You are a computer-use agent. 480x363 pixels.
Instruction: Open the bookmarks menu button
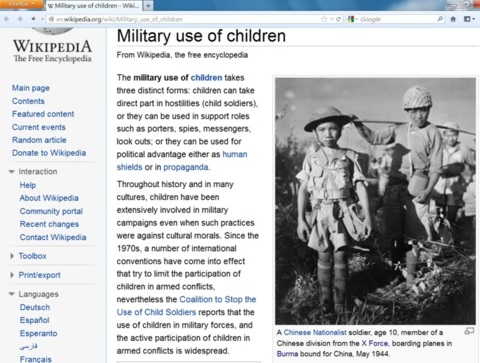469,19
